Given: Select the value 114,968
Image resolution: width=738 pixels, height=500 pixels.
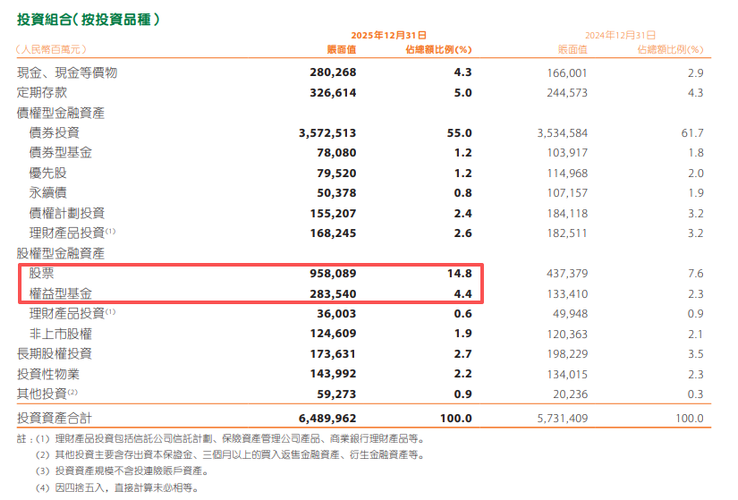Looking at the screenshot, I should tap(567, 173).
